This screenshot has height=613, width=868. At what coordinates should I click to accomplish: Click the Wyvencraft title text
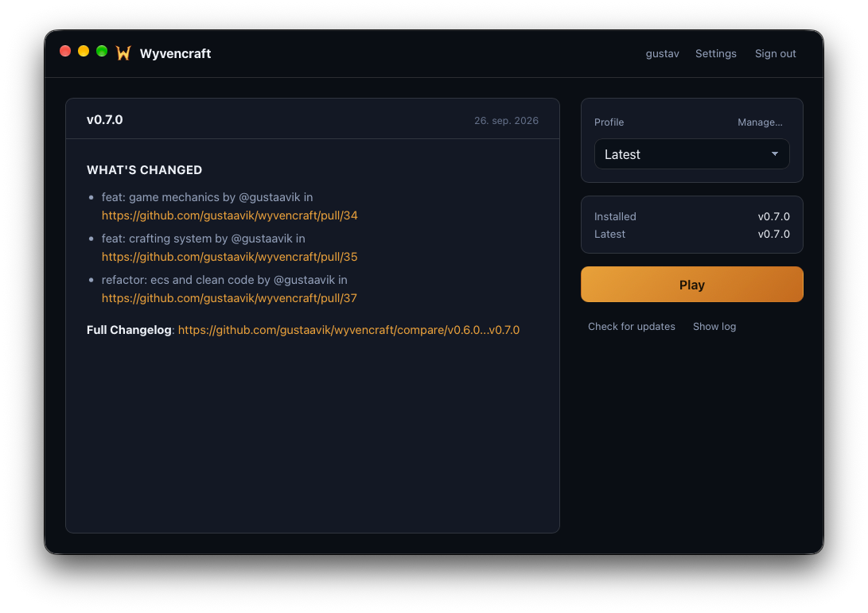pos(175,53)
